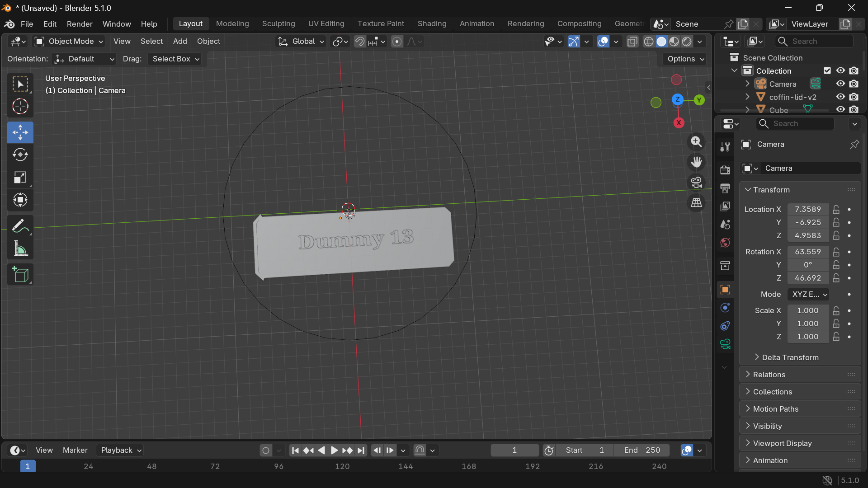Select the Cursor tool in toolbar

[20, 107]
